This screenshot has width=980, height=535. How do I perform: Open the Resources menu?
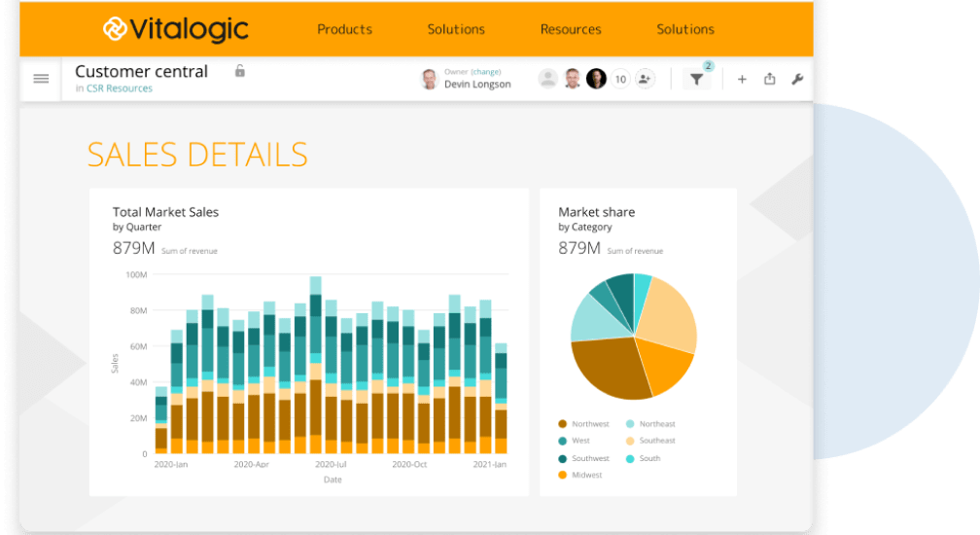(571, 29)
